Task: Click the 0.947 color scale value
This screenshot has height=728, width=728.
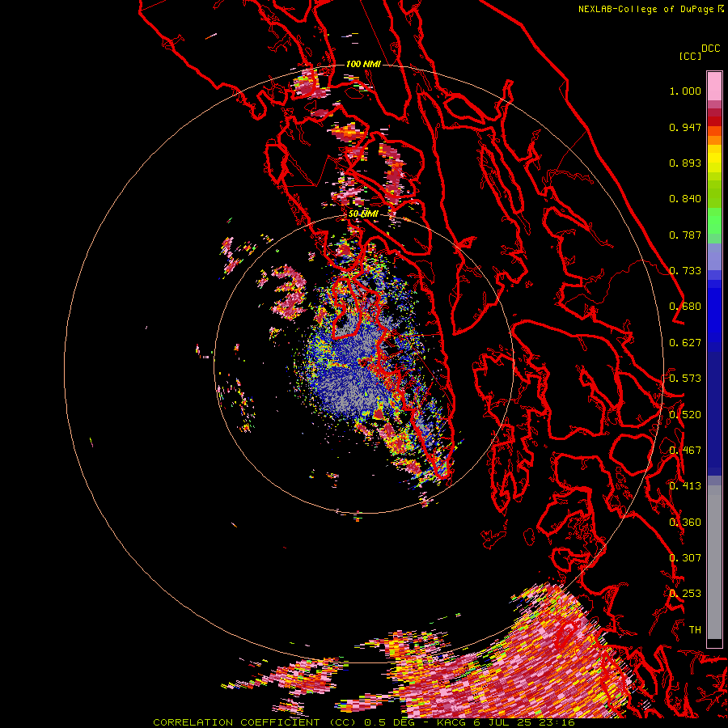Action: click(685, 127)
